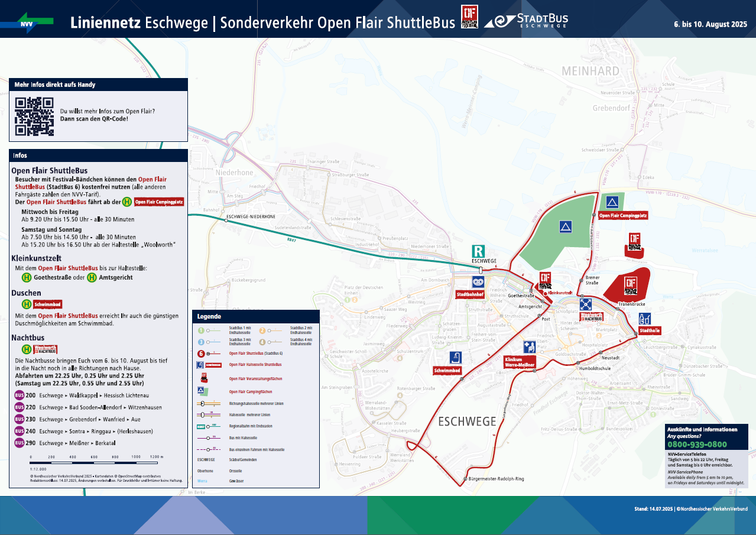756x535 pixels.
Task: Select the tent icon inside the large green campsite
Action: [x=566, y=226]
